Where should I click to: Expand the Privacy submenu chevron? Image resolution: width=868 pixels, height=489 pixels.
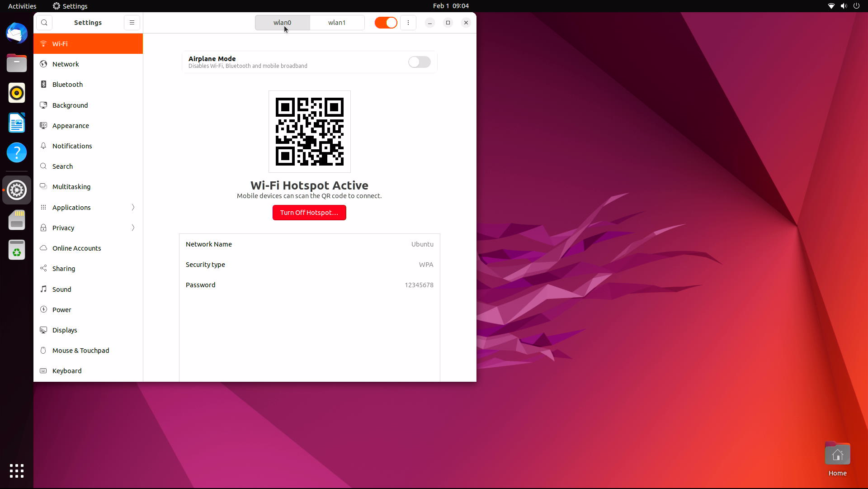tap(133, 228)
